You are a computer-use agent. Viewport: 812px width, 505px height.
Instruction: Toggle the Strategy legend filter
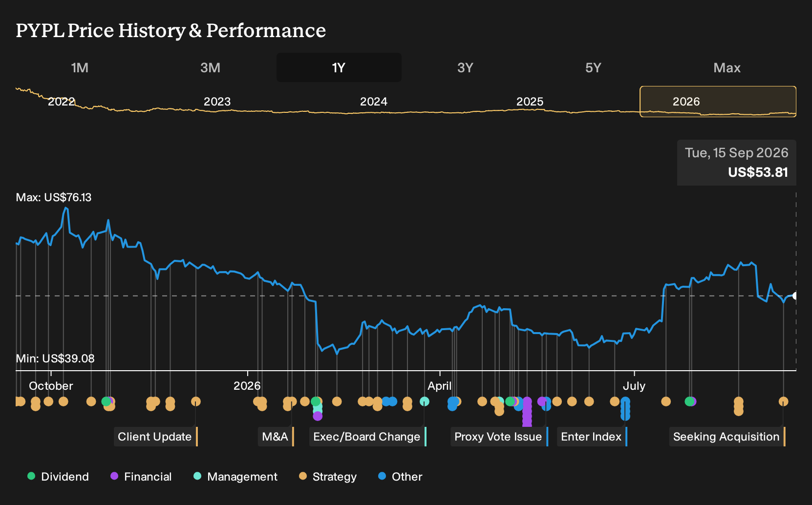tap(328, 476)
